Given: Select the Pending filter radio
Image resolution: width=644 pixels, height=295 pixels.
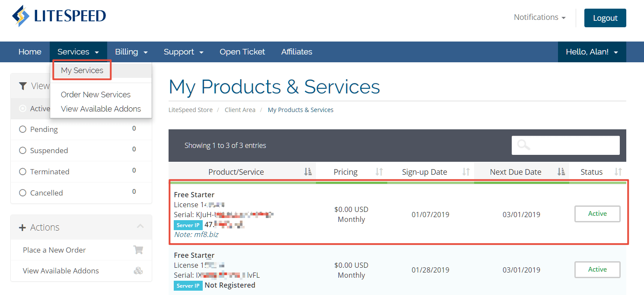Looking at the screenshot, I should click(x=23, y=129).
